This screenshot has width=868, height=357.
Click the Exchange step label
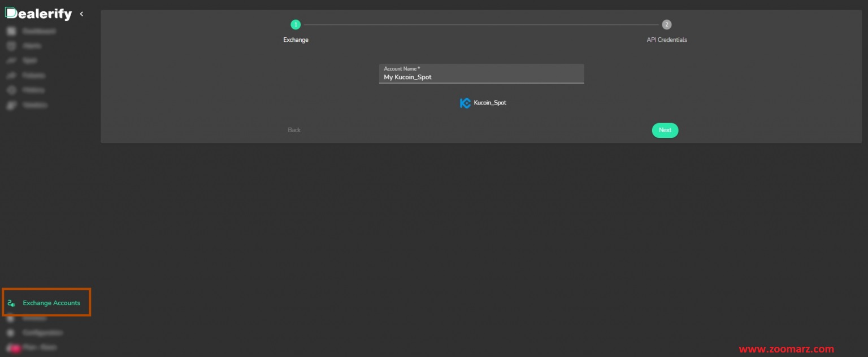coord(296,40)
